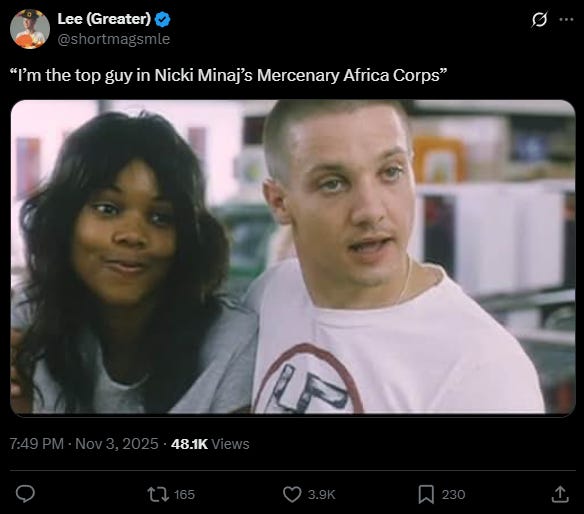The image size is (584, 514).
Task: View the 48.1K Views analytics
Action: [210, 444]
